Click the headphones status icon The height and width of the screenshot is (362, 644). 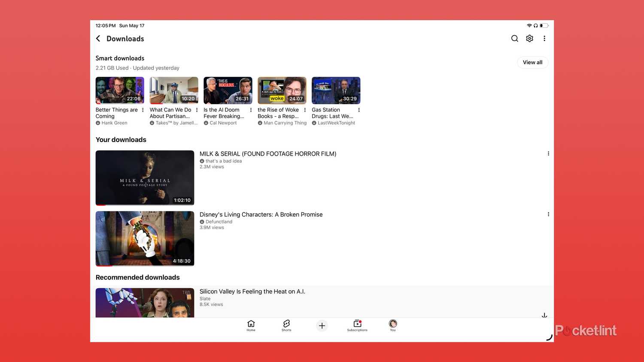[x=536, y=26]
